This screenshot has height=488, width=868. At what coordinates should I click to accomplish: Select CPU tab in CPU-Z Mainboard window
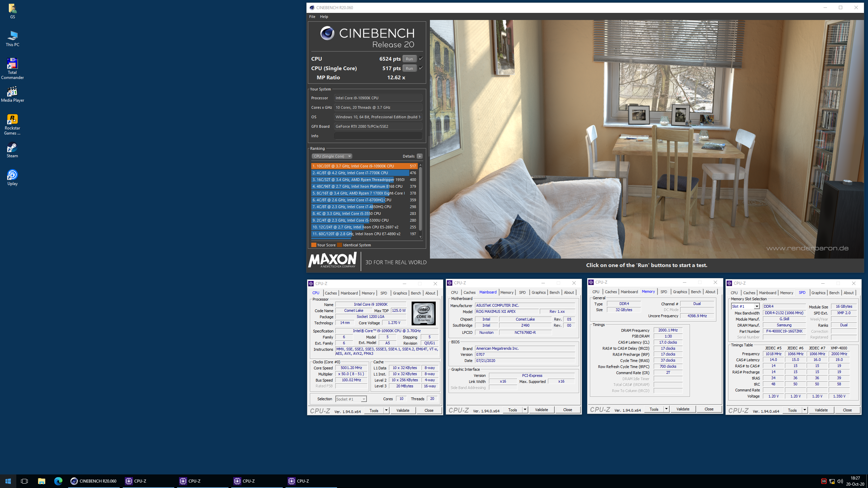pos(454,292)
